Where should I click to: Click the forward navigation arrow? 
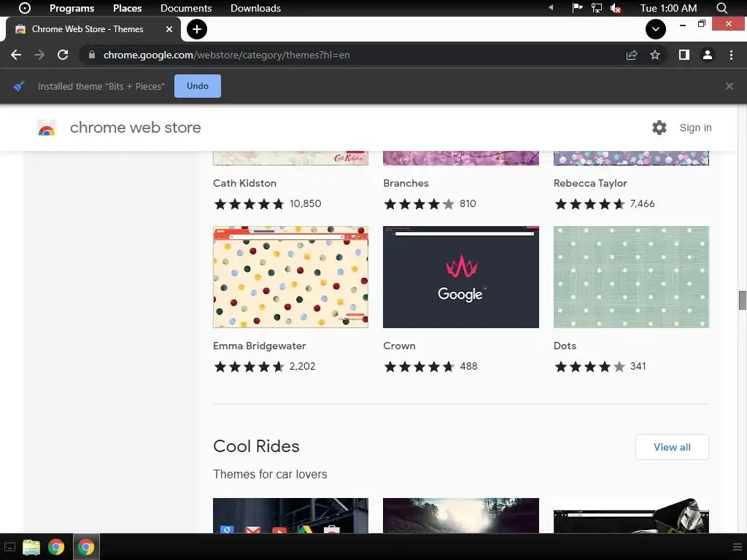coord(39,55)
